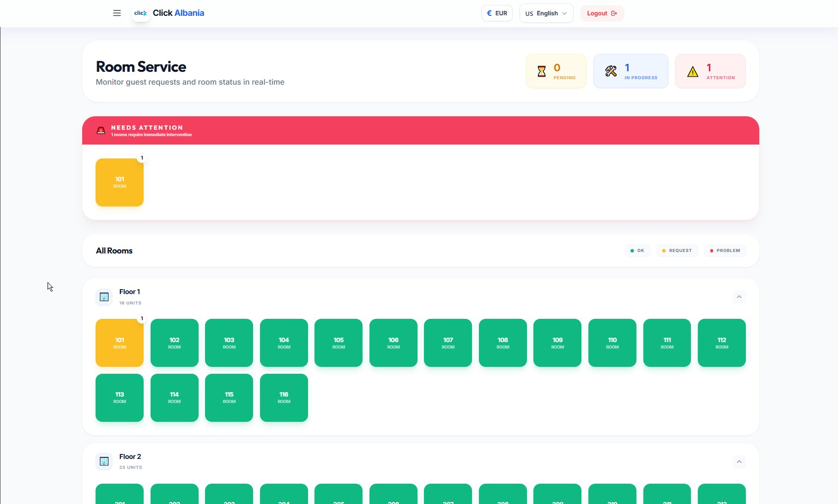This screenshot has height=504, width=838.
Task: Click the hourglass Pending icon
Action: pos(542,71)
